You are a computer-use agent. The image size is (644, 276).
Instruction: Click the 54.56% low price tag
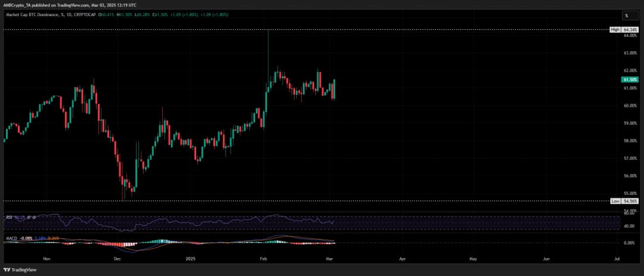coord(631,201)
